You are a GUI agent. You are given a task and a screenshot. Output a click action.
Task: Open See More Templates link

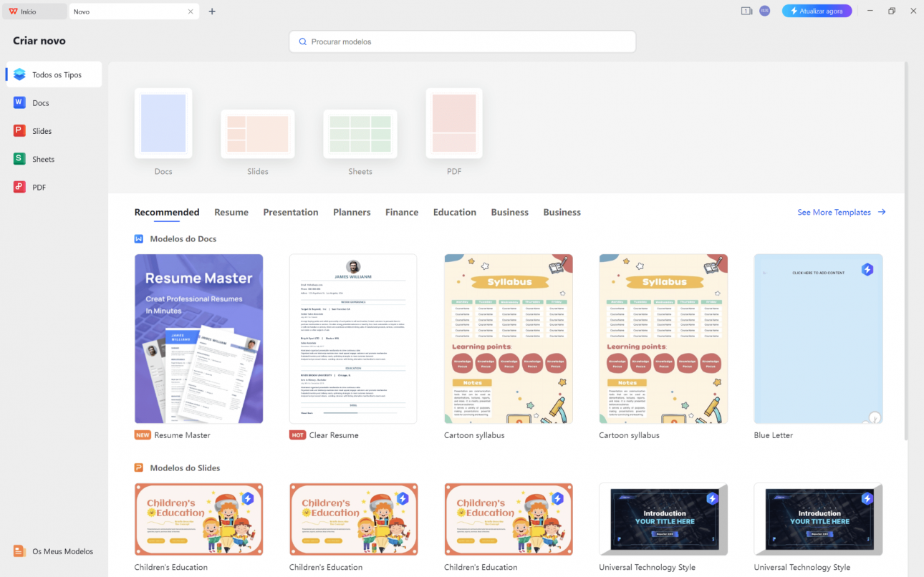(834, 212)
